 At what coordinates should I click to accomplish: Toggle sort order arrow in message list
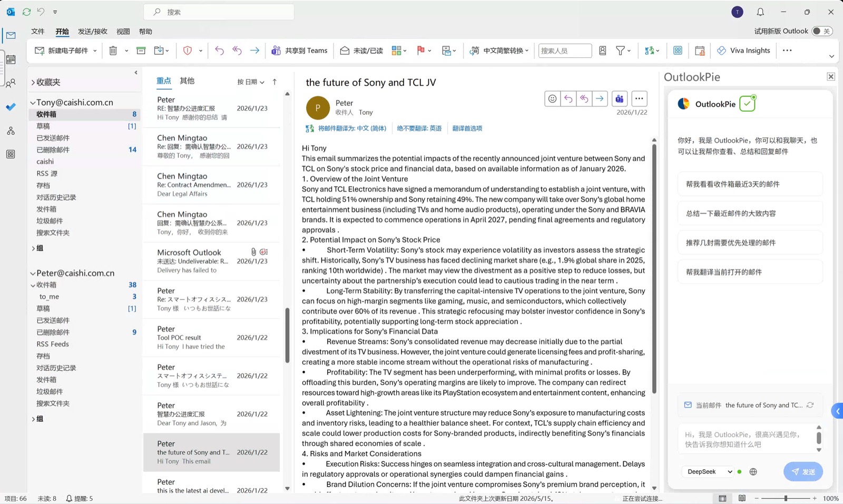[275, 82]
